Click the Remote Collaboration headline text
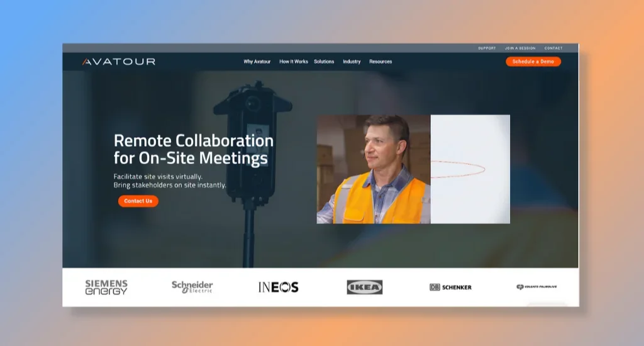 [193, 149]
